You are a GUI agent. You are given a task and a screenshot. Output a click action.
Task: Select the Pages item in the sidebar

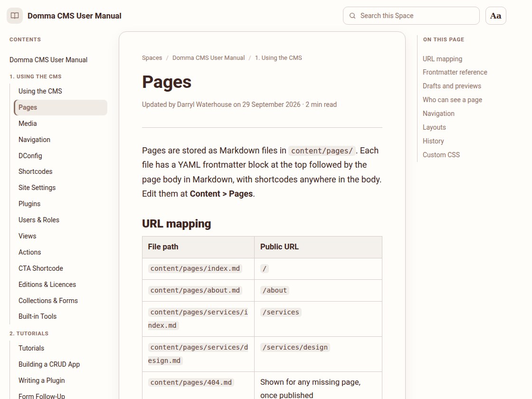click(60, 107)
